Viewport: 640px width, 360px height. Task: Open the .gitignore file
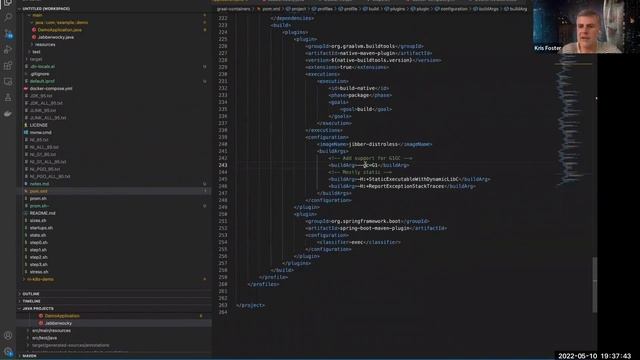[39, 74]
